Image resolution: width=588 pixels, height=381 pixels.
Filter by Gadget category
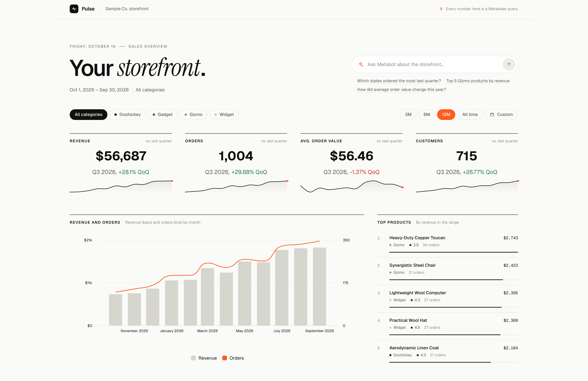(x=163, y=114)
